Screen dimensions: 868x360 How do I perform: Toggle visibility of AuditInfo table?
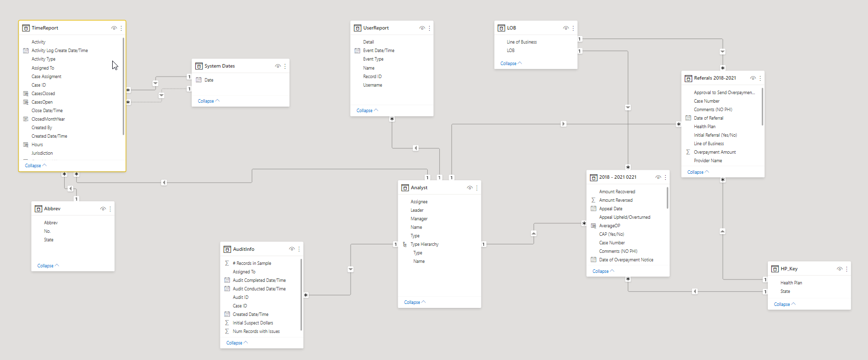click(x=292, y=249)
